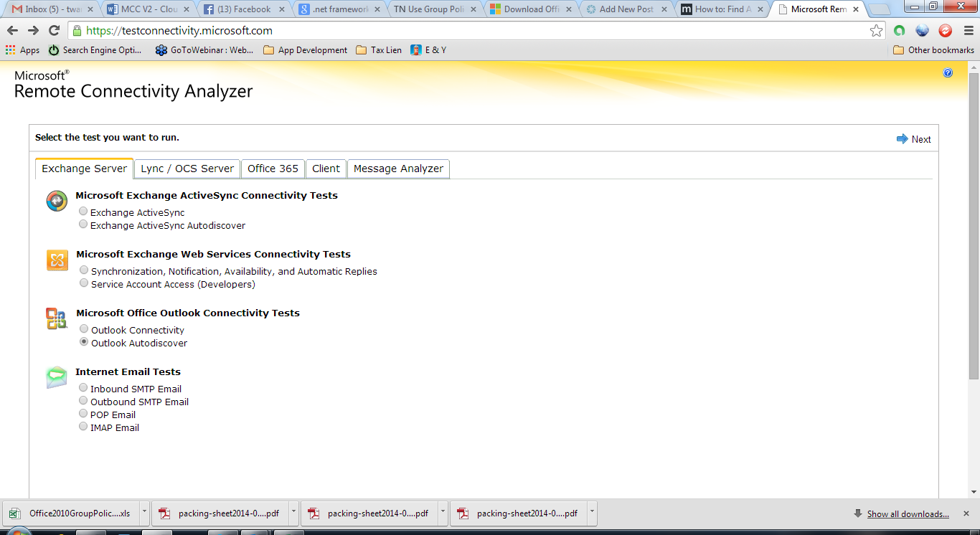Go back using the browser back arrow
This screenshot has width=980, height=535.
click(12, 31)
